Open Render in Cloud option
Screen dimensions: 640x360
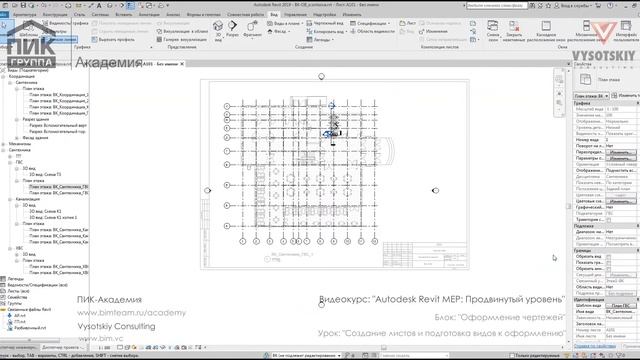tap(182, 31)
